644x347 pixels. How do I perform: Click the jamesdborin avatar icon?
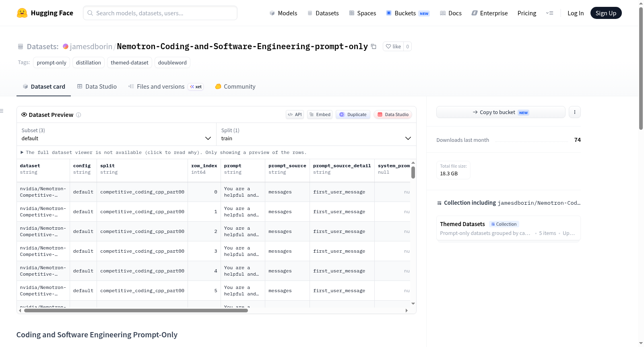click(66, 46)
